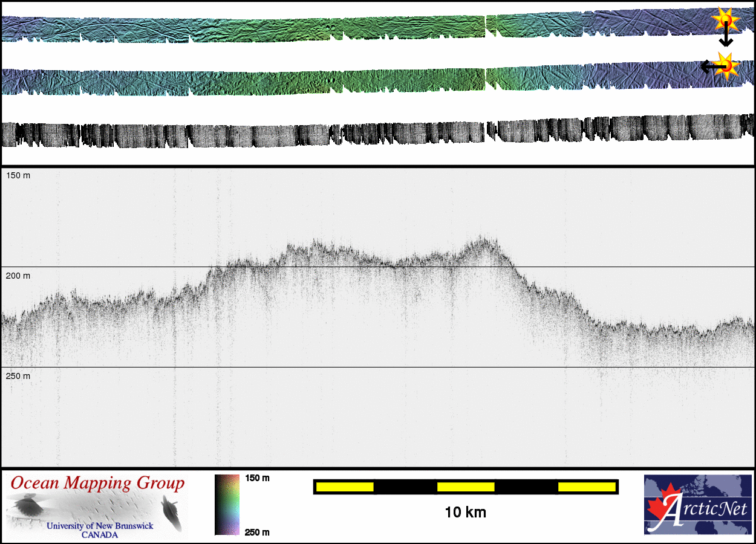Click the black downward-pointing arrow

coord(726,40)
